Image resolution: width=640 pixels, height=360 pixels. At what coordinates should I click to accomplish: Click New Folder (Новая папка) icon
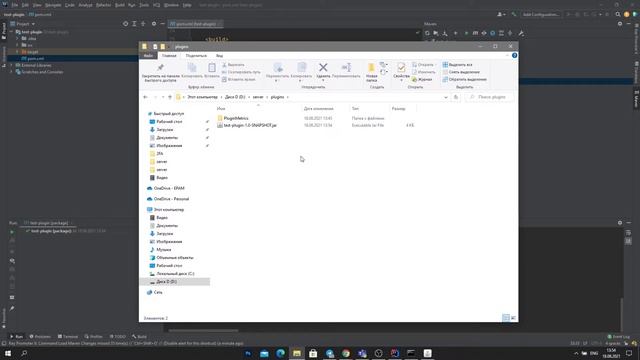371,72
